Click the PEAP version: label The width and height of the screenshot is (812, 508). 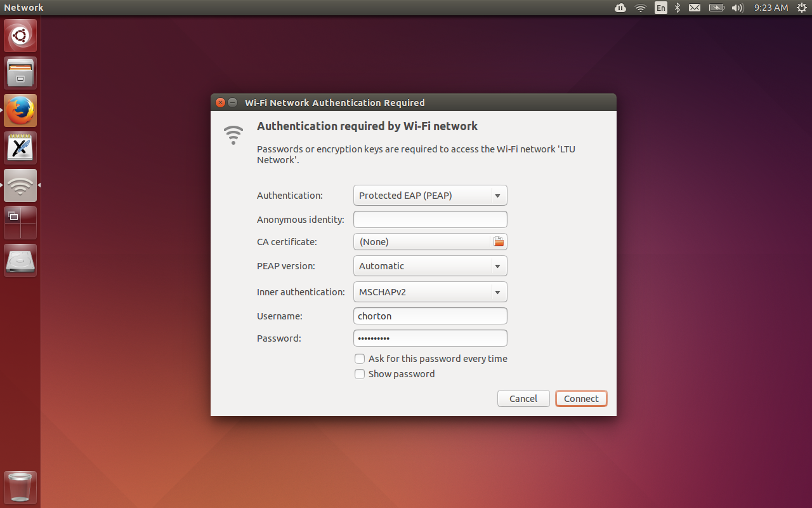286,266
